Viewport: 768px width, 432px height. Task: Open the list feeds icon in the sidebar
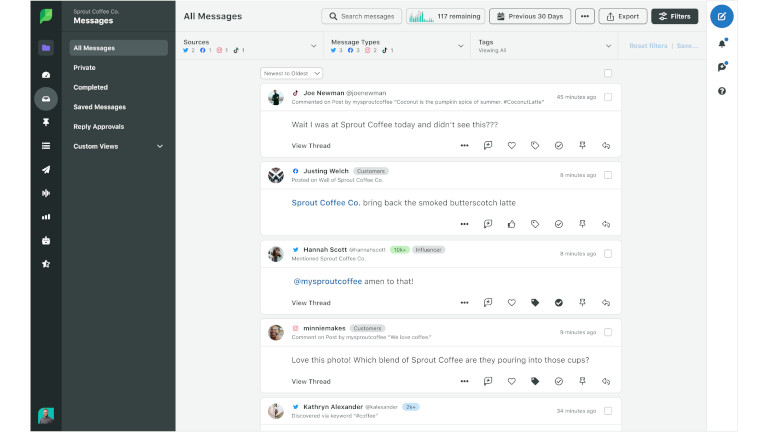pos(46,145)
